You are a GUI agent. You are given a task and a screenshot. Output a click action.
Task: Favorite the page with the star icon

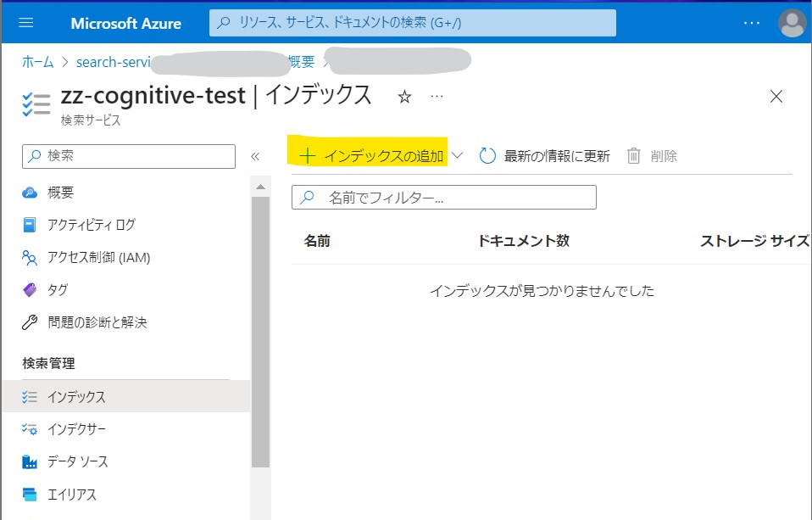[404, 97]
